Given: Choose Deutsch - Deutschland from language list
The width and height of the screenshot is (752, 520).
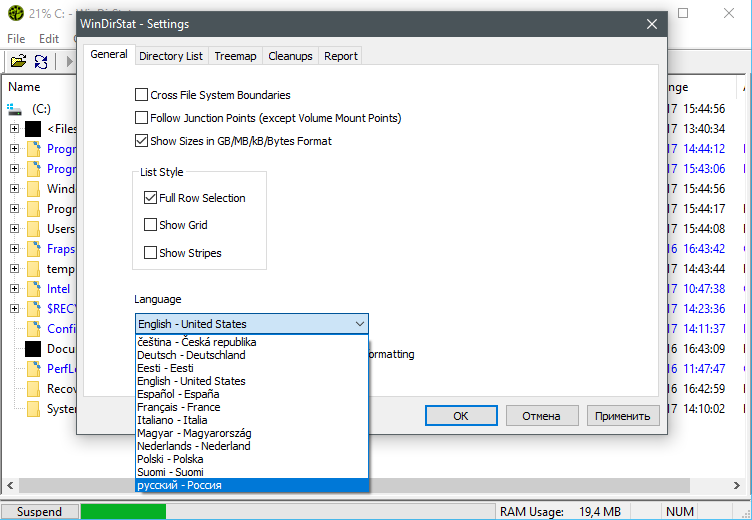Looking at the screenshot, I should (191, 355).
